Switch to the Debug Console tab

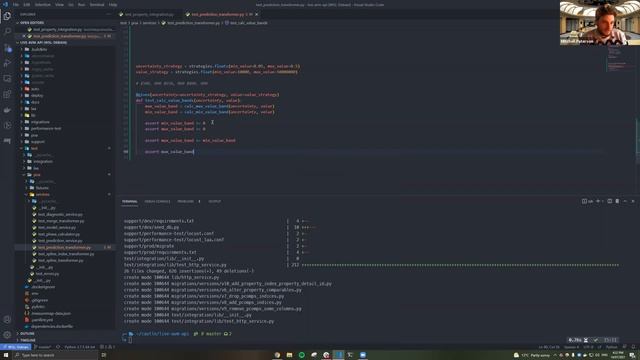click(x=157, y=201)
